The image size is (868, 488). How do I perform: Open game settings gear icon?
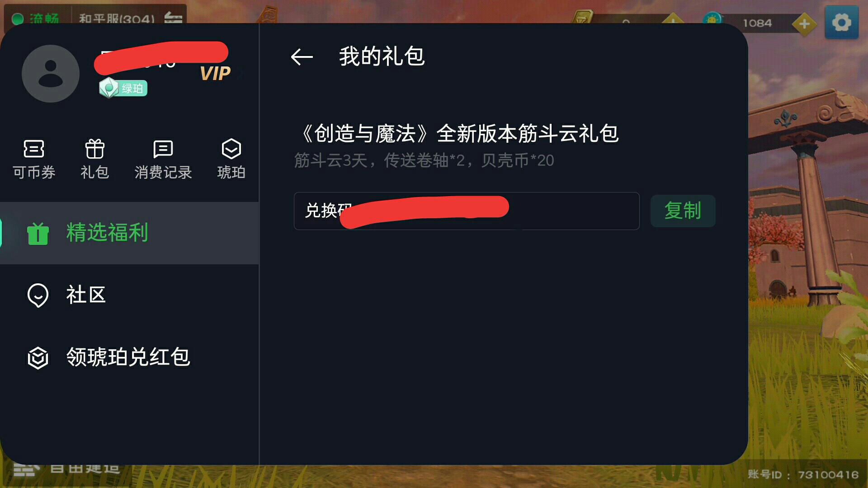841,23
